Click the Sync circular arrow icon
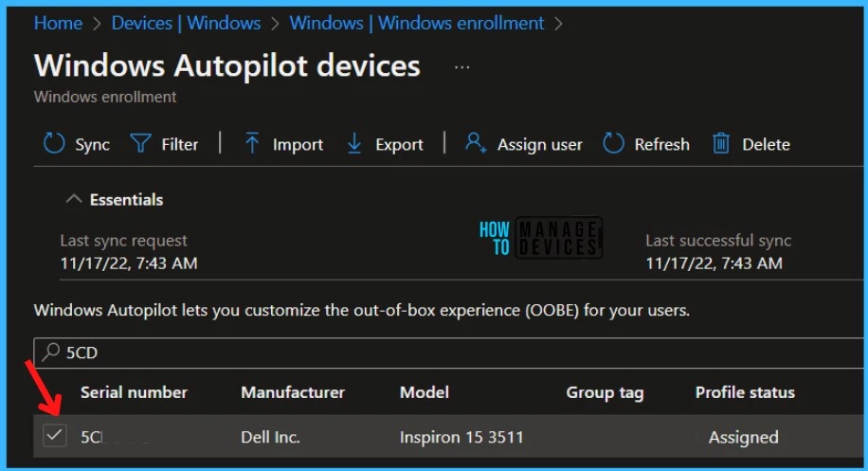868x471 pixels. [x=54, y=143]
